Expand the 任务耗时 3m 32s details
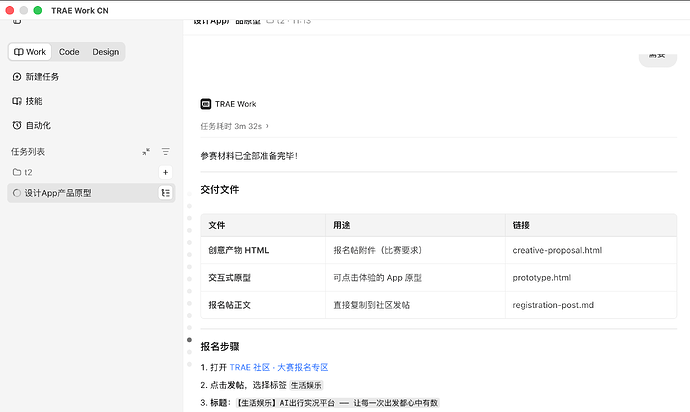The image size is (690, 412). [235, 126]
